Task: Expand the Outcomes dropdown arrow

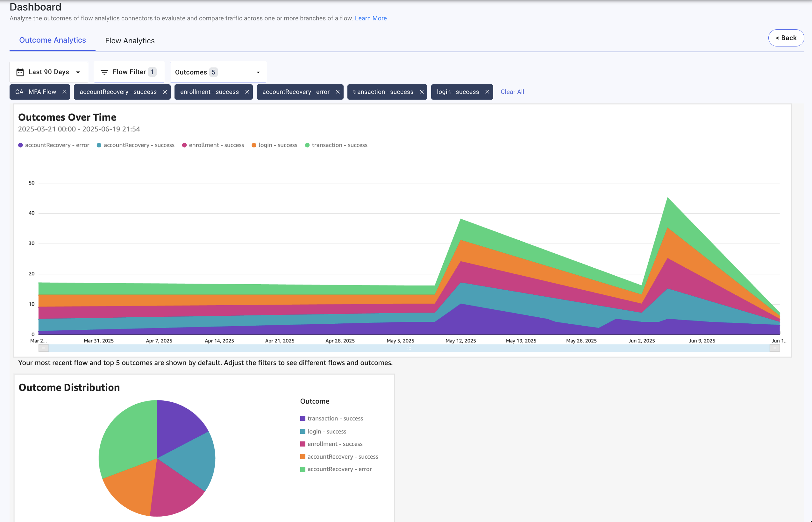Action: [258, 72]
